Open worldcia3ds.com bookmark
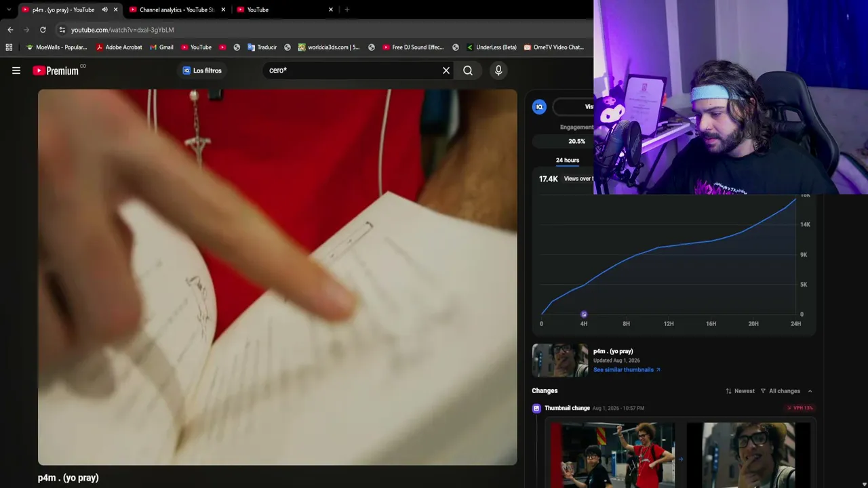This screenshot has height=488, width=868. pos(329,47)
